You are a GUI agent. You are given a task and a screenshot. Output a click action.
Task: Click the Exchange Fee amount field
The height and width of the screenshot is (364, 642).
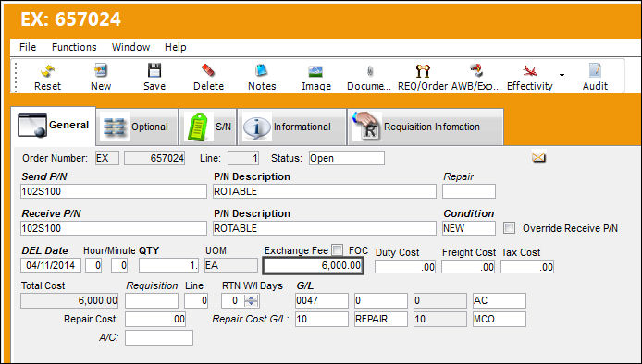[313, 265]
